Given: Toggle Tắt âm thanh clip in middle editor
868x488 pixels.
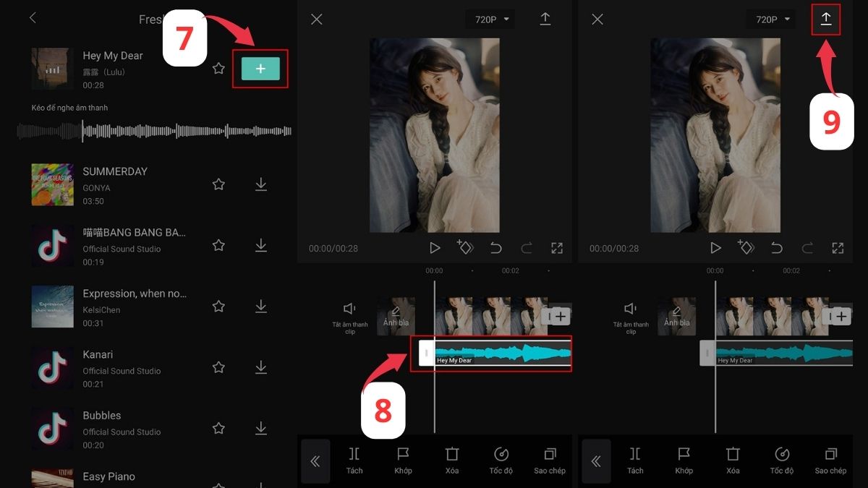Looking at the screenshot, I should click(350, 315).
